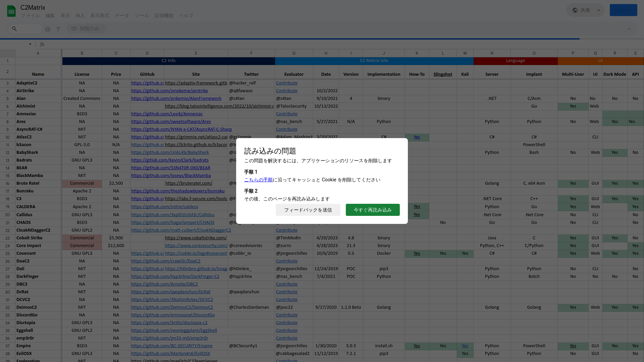Click the fx formula function icon
Viewport: 644px width, 362px height.
click(x=42, y=44)
